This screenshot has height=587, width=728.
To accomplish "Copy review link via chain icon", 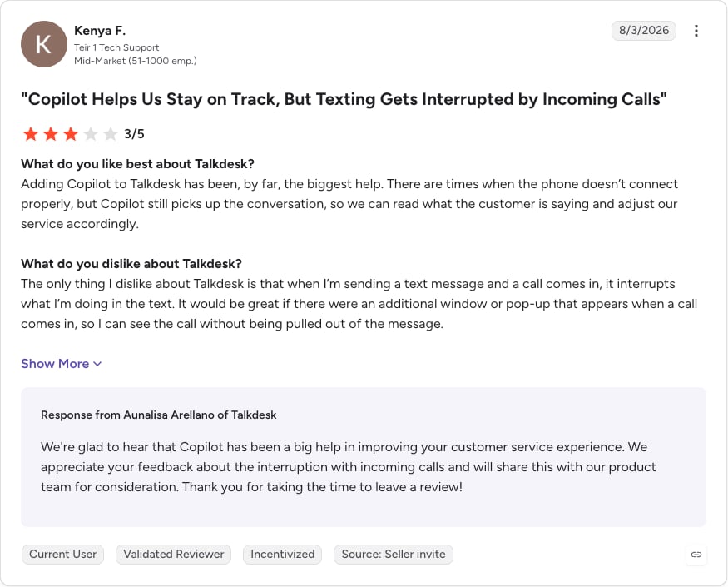I will coord(696,555).
